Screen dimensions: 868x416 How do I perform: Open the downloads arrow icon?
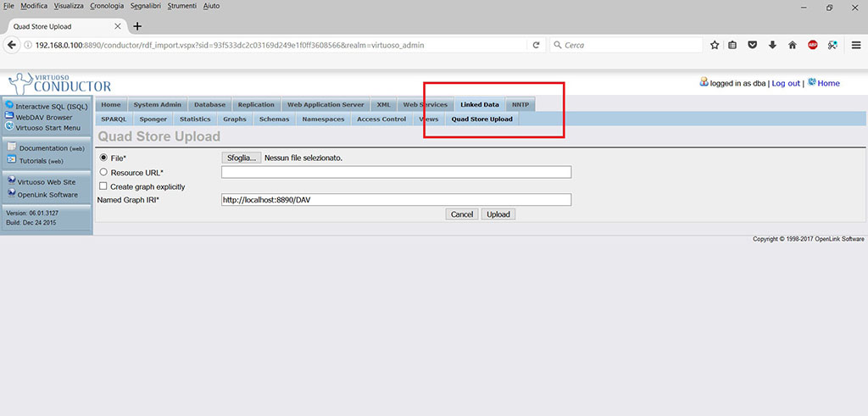772,46
